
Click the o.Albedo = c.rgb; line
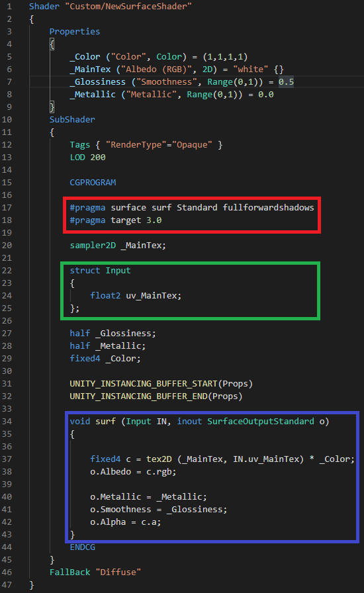(133, 472)
